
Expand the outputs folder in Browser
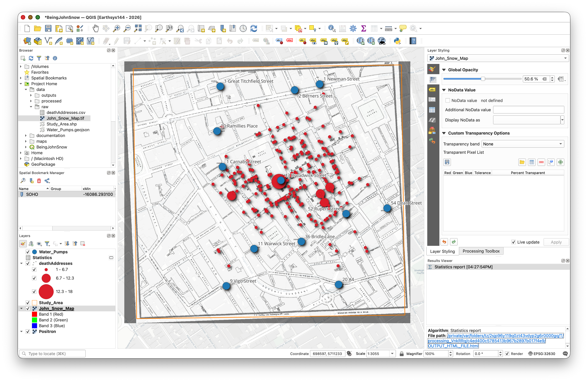click(31, 95)
